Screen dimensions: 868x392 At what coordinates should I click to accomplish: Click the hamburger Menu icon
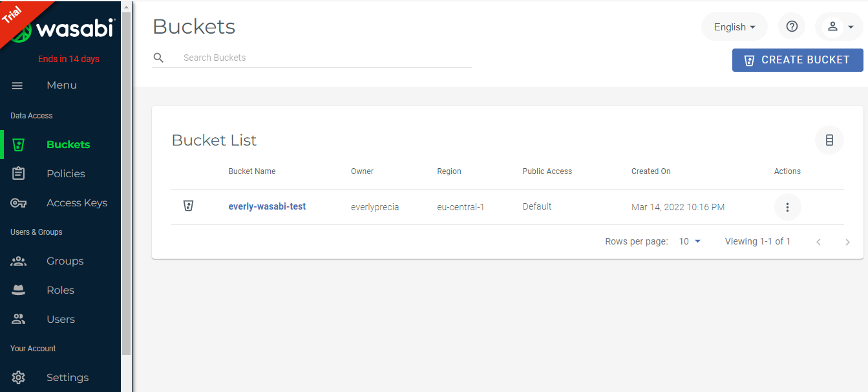tap(18, 85)
